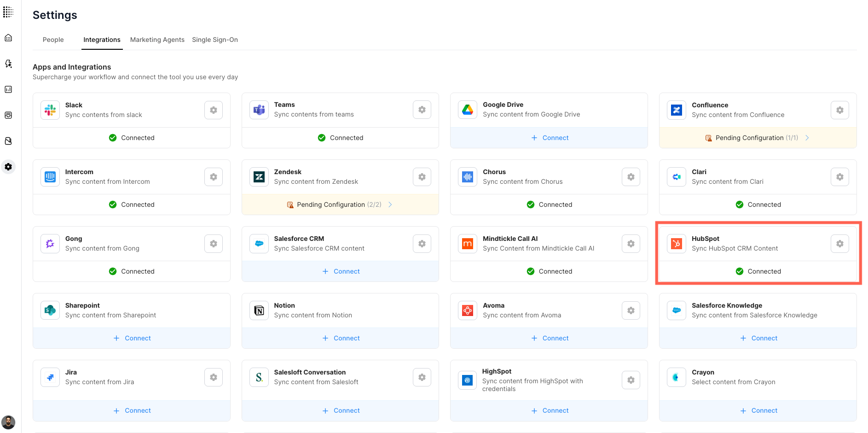Image resolution: width=868 pixels, height=433 pixels.
Task: Click the "Apps and Integrations" heading
Action: (x=72, y=67)
